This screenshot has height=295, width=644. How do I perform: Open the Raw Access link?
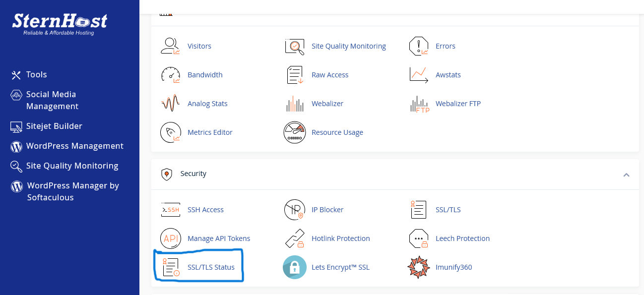[329, 75]
